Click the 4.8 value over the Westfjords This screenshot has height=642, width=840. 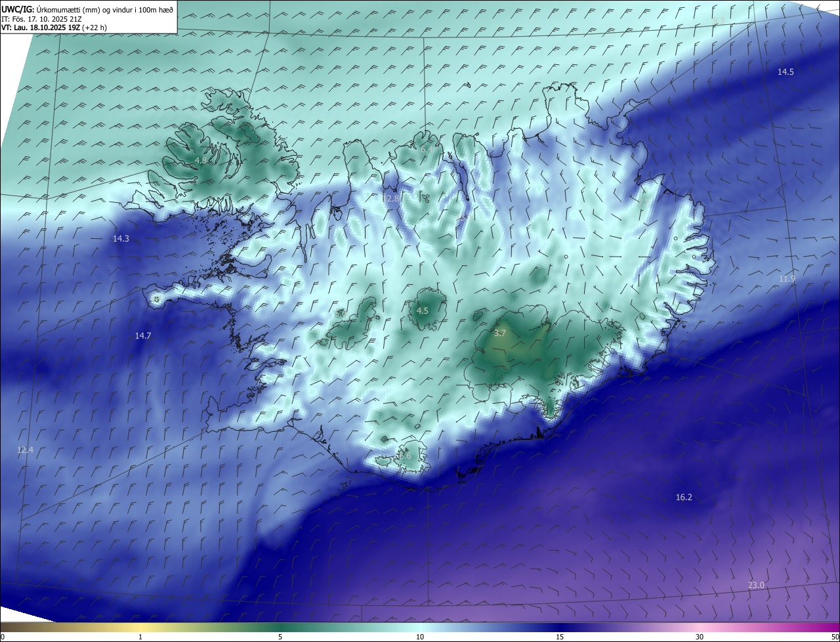click(x=201, y=160)
